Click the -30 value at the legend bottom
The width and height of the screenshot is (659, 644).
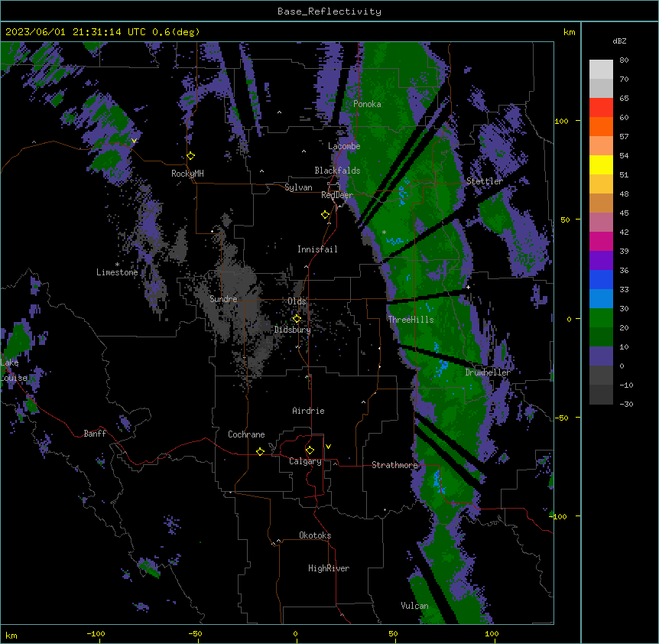(626, 405)
